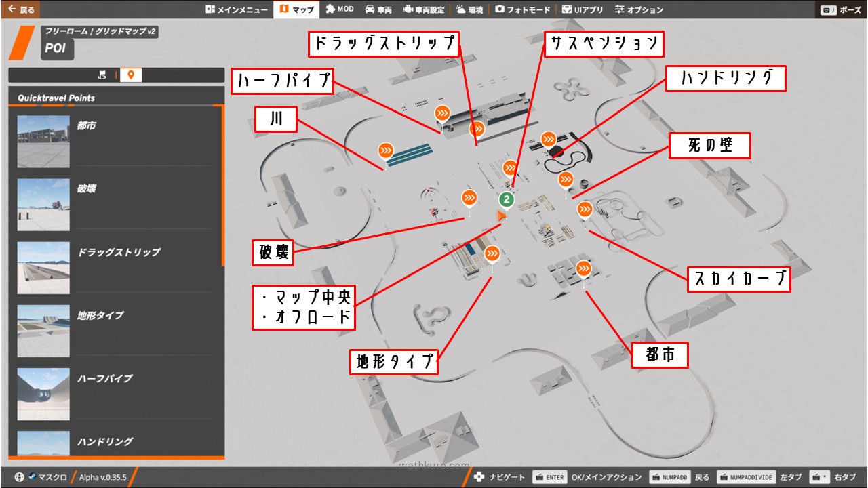Choose the handling course quicktravel pin
This screenshot has width=868, height=488.
pos(549,139)
